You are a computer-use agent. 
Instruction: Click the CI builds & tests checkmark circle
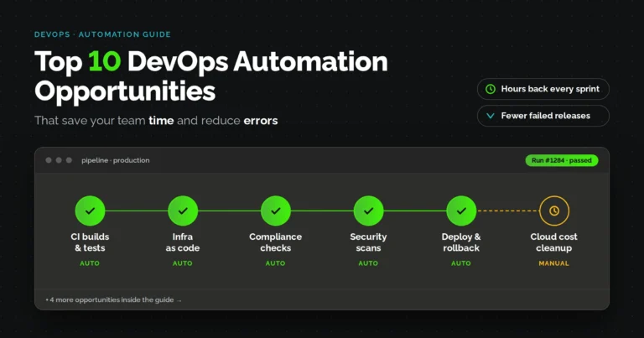click(x=90, y=211)
